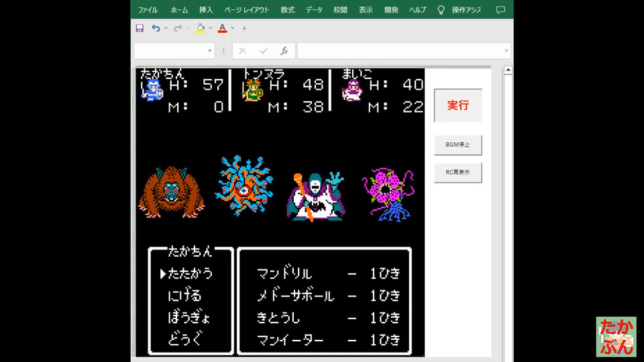Click the Undo arrow icon
644x362 pixels.
pyautogui.click(x=156, y=28)
